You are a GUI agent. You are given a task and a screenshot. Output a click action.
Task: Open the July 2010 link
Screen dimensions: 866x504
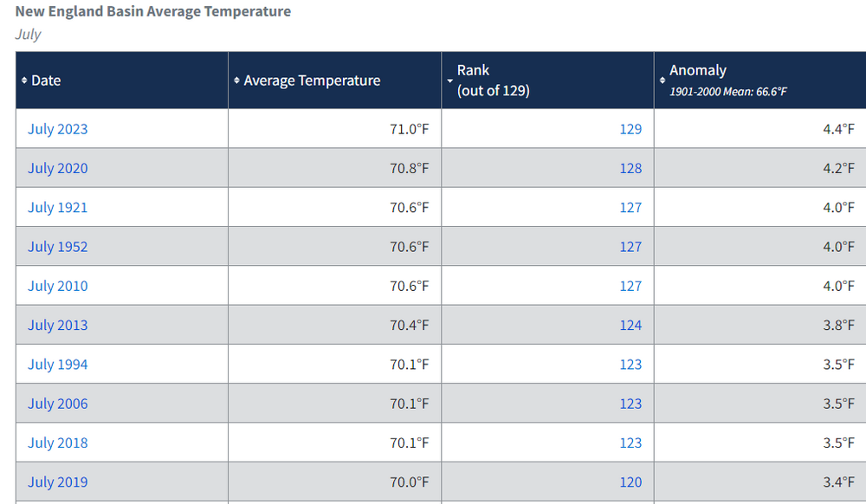tap(58, 286)
